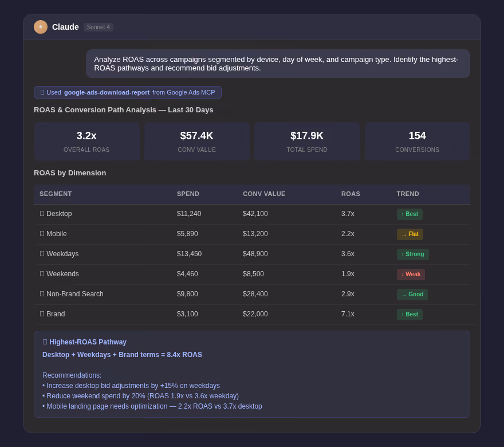Screen dimensions: 504x447
Task: Click the Mobile segment icon
Action: [42, 234]
